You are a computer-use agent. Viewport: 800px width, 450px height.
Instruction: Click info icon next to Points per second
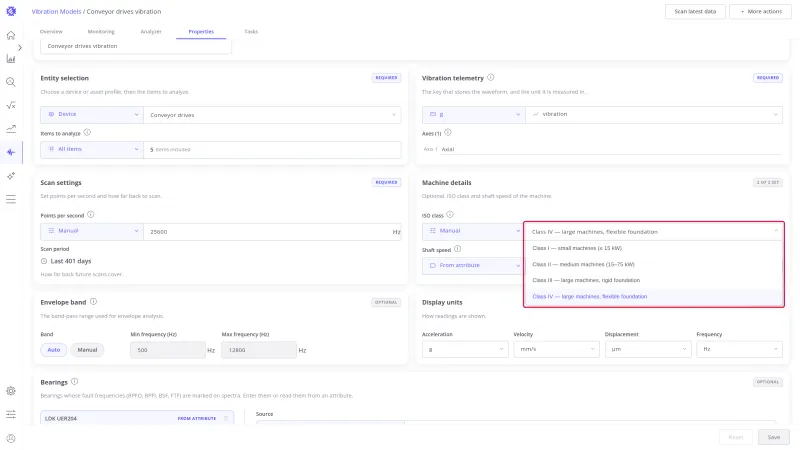point(90,215)
